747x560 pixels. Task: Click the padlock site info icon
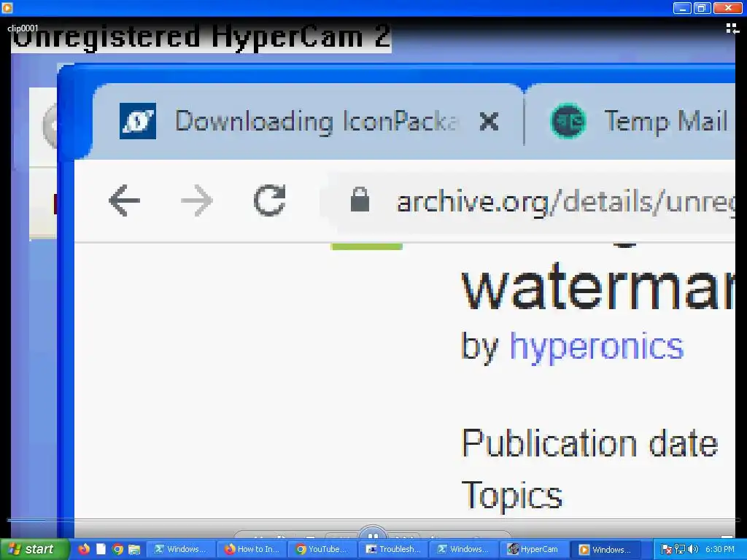coord(360,200)
